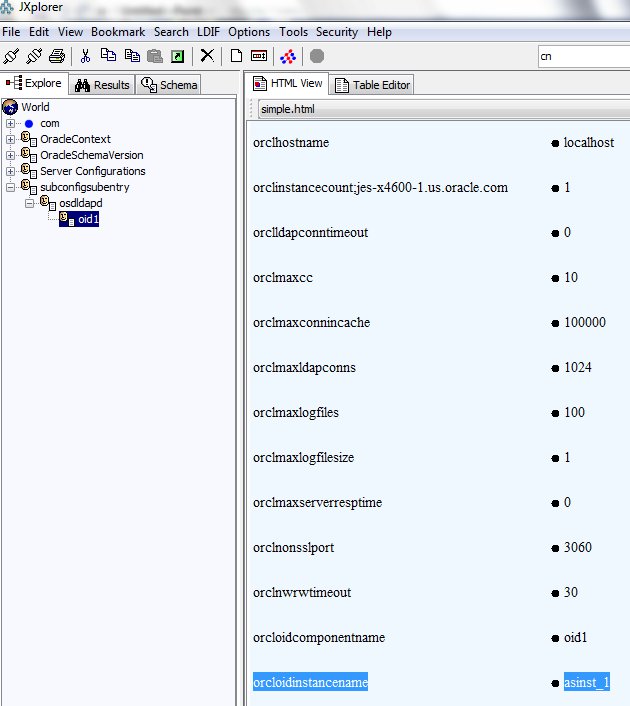This screenshot has width=630, height=706.
Task: Click the Refresh tree dots icon
Action: click(288, 56)
